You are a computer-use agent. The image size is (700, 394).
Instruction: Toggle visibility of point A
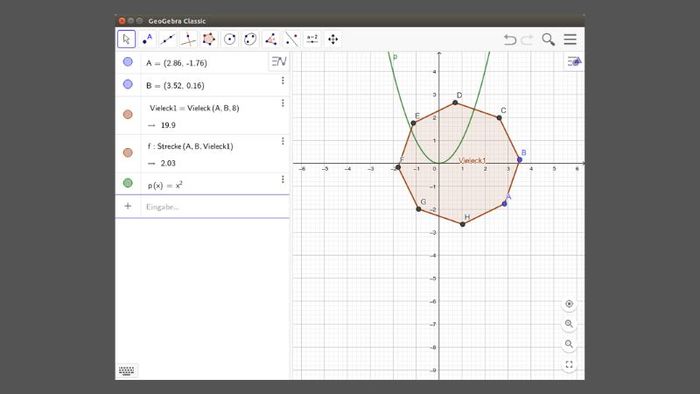(x=128, y=62)
